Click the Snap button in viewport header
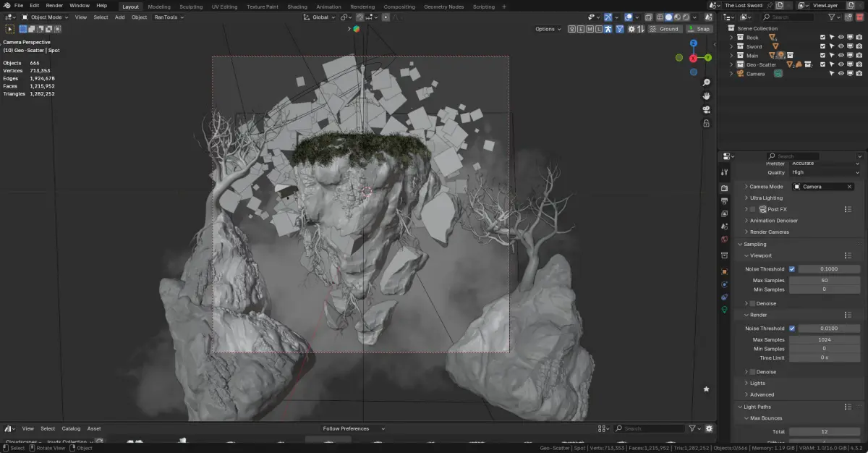Viewport: 868px width, 453px height. pyautogui.click(x=699, y=29)
